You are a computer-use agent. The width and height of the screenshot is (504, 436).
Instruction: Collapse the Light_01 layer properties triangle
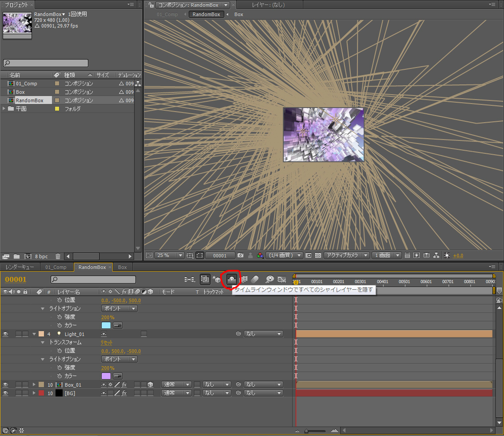35,334
